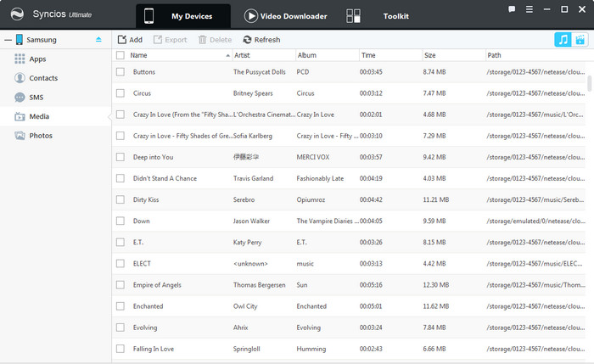Check the Buttons song checkbox
The width and height of the screenshot is (594, 364).
pyautogui.click(x=120, y=72)
